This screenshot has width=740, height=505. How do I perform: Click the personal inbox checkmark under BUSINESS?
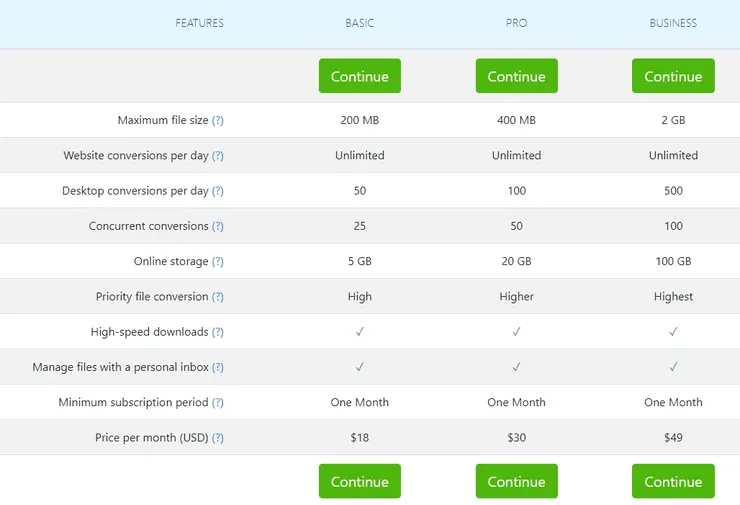coord(673,367)
